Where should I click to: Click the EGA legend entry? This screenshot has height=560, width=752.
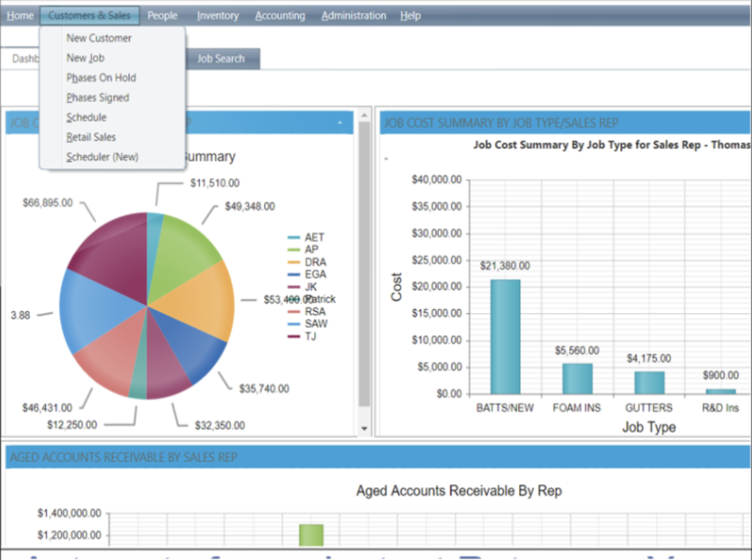point(307,274)
